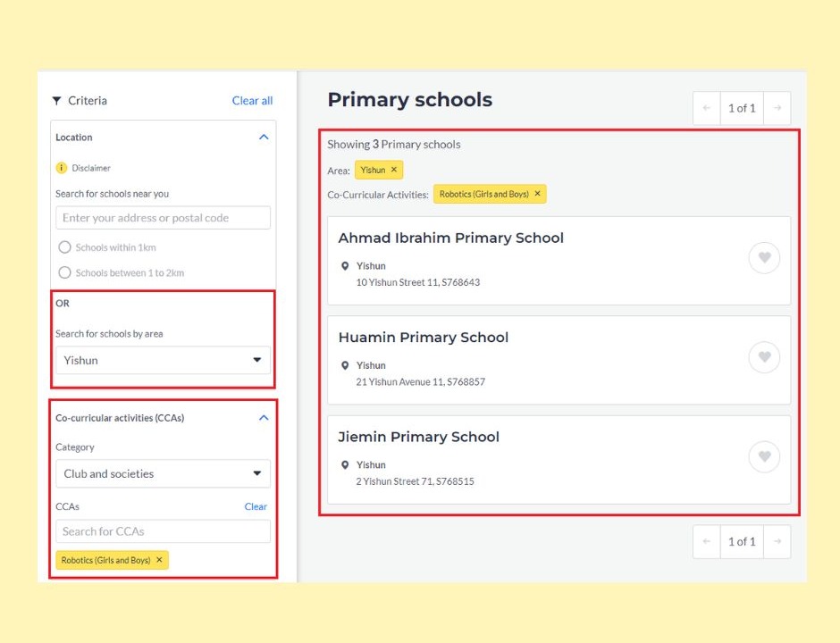
Task: Favorite Ahmad Ibrahim Primary School using the heart icon
Action: tap(764, 258)
